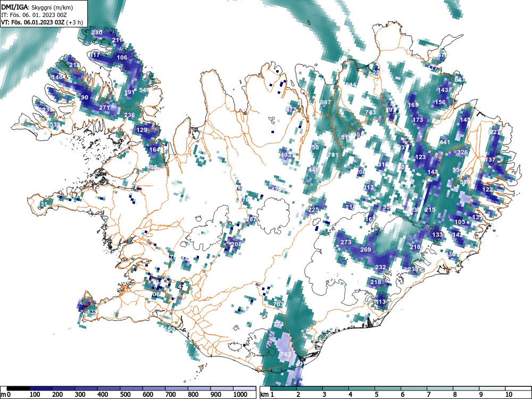Click the visibility value "106" on the map

[122, 57]
